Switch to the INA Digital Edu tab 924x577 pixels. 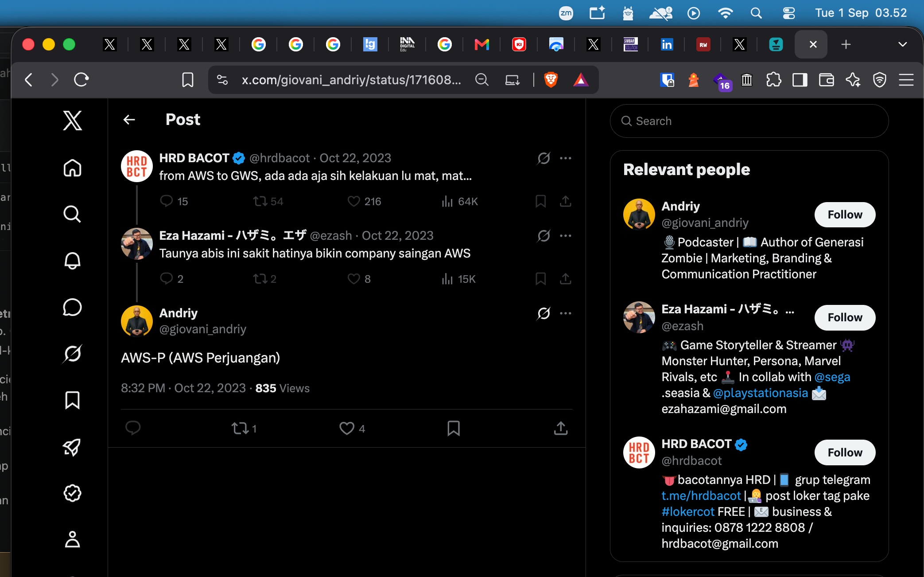point(408,44)
